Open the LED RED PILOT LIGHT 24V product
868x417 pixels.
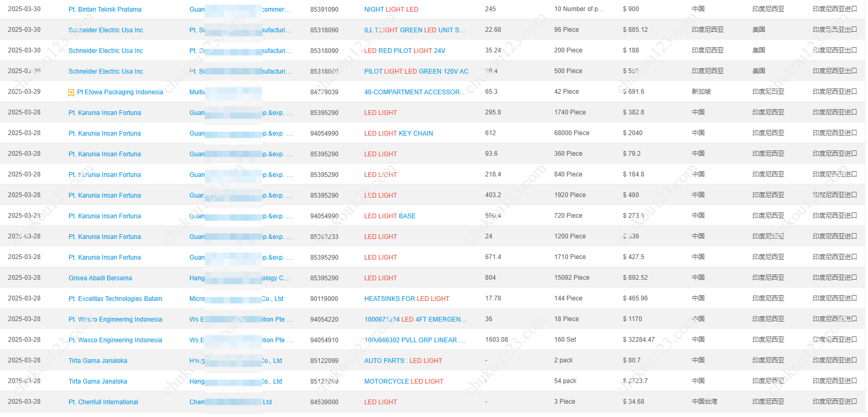[405, 51]
